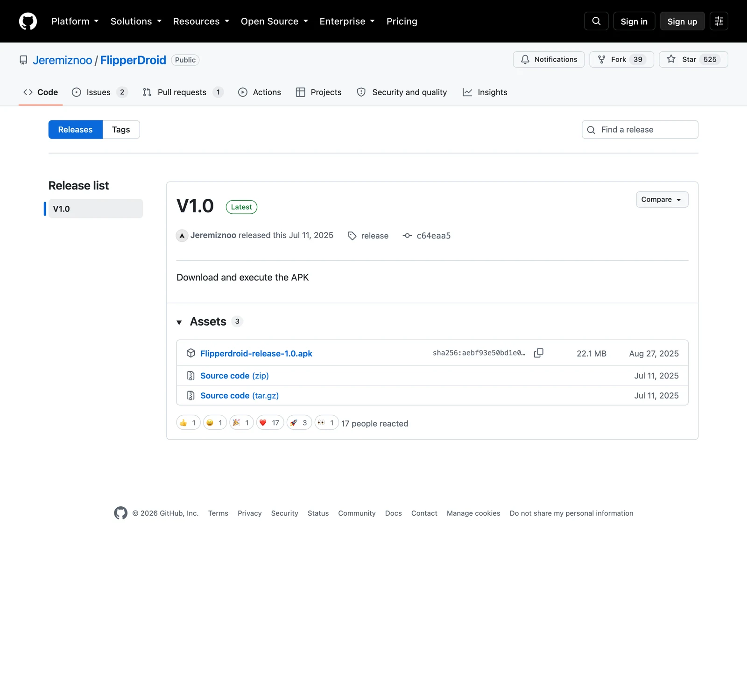The image size is (747, 700).
Task: Open the Privacy footer link
Action: click(249, 513)
